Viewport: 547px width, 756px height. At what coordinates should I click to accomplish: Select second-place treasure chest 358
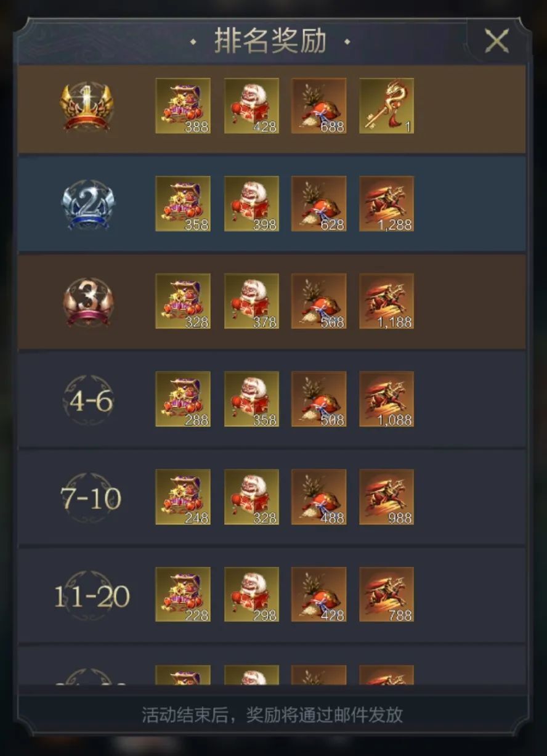pos(183,204)
